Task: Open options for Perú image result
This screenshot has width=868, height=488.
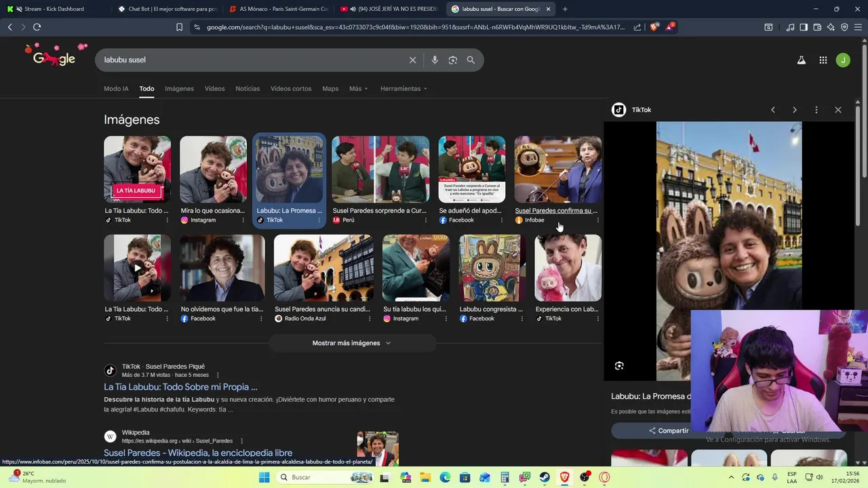Action: 426,220
